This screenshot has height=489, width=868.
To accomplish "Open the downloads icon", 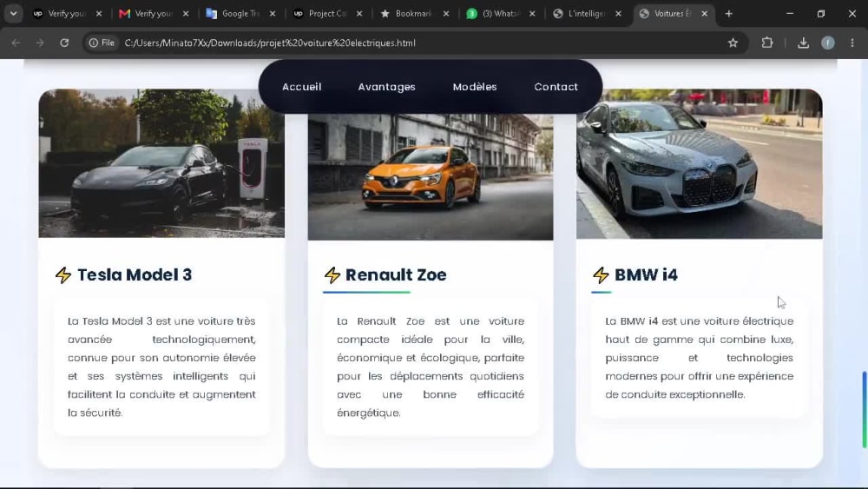I will pyautogui.click(x=803, y=43).
